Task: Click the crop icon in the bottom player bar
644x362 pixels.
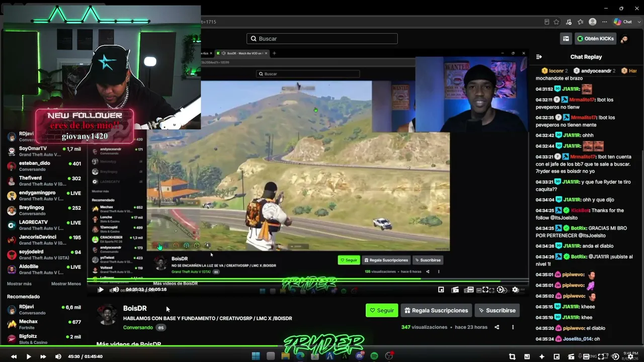Action: click(x=512, y=356)
